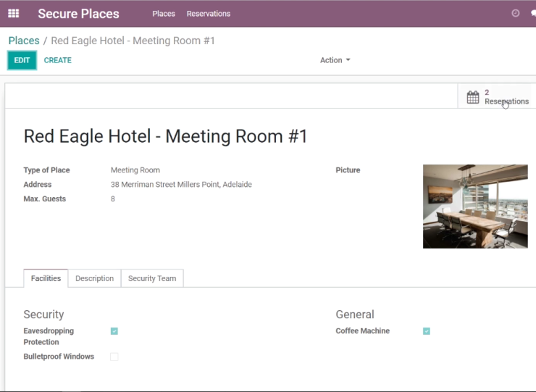
Task: Click the 'Address' field label
Action: click(38, 184)
